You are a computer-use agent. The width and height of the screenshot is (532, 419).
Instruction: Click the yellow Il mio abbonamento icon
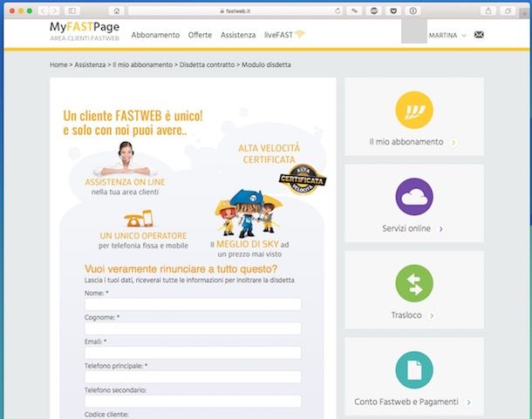point(414,110)
